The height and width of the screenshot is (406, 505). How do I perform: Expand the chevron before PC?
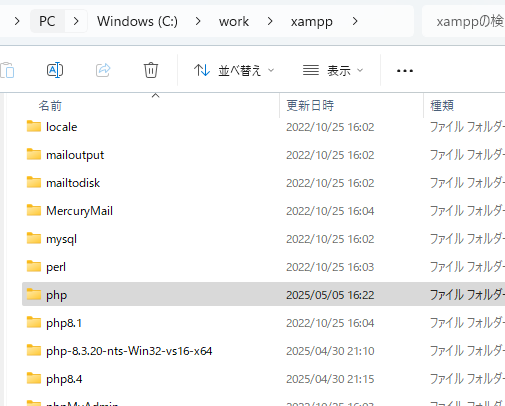(17, 21)
